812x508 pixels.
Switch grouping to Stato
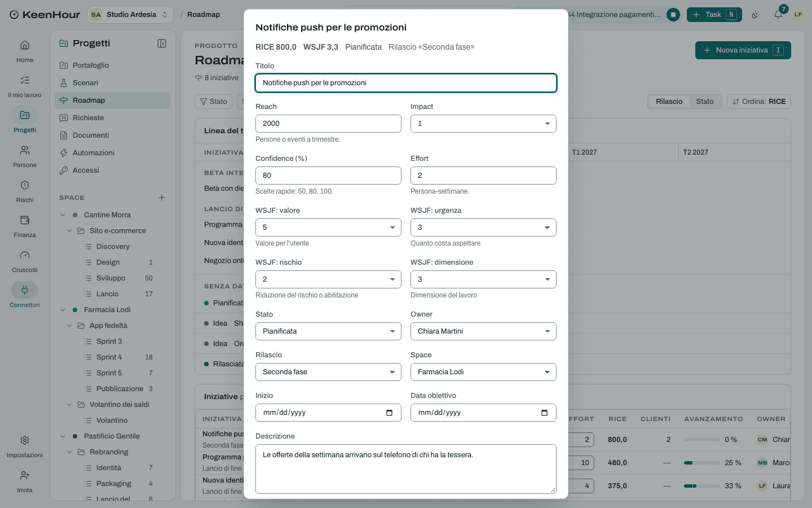[704, 102]
